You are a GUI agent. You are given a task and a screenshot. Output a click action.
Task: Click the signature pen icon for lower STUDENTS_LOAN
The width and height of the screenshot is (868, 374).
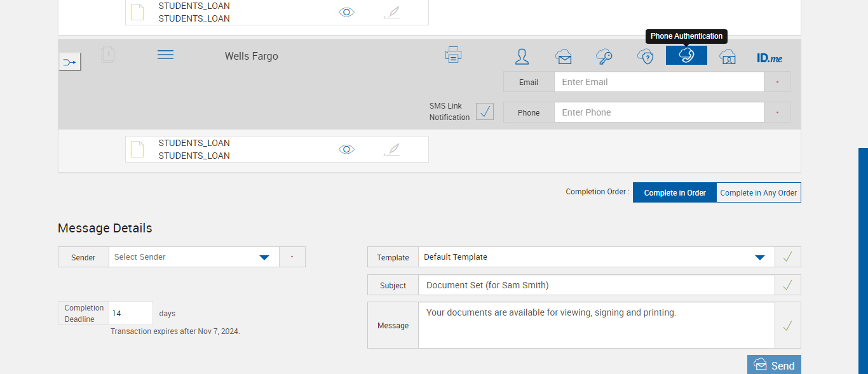(x=392, y=149)
